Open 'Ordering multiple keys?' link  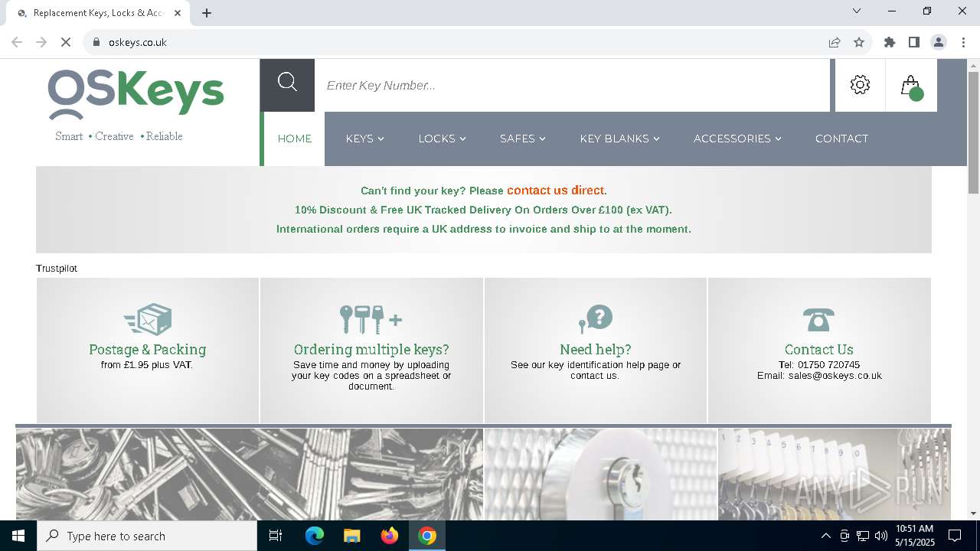click(371, 350)
